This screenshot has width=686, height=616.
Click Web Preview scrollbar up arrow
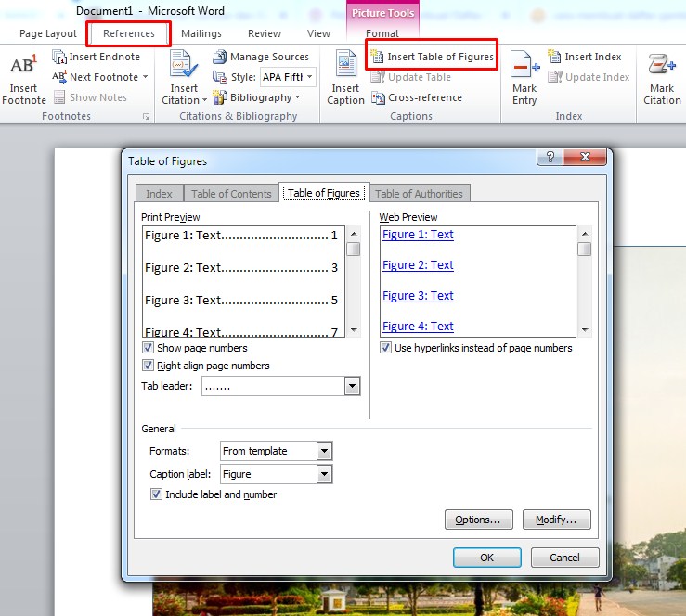tap(585, 234)
